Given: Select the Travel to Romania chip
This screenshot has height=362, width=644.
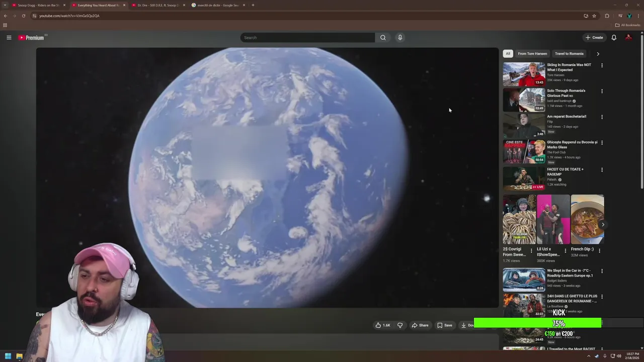Looking at the screenshot, I should click(x=569, y=54).
